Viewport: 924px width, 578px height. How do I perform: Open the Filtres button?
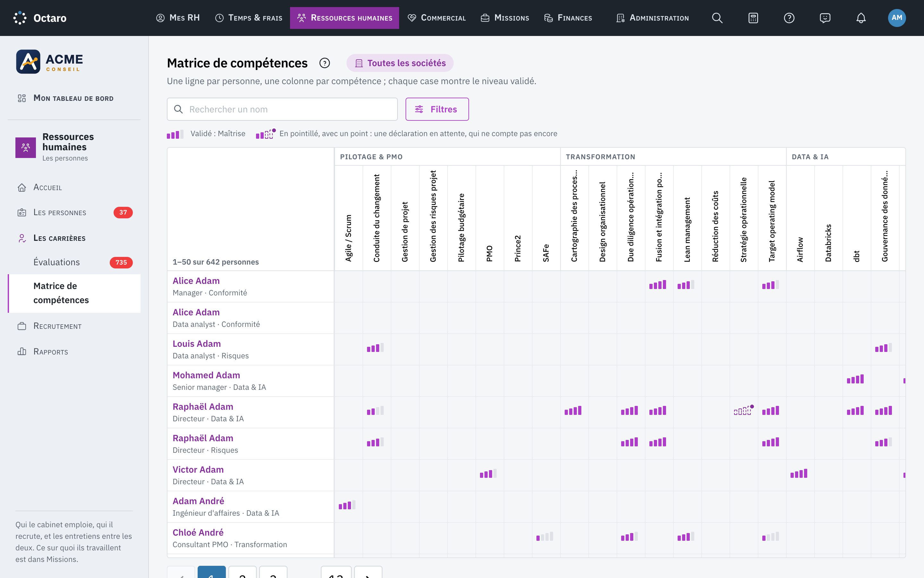pos(437,109)
